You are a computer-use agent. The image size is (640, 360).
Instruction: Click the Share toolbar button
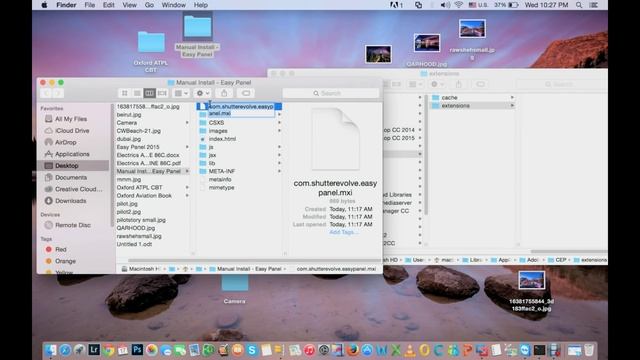[224, 93]
